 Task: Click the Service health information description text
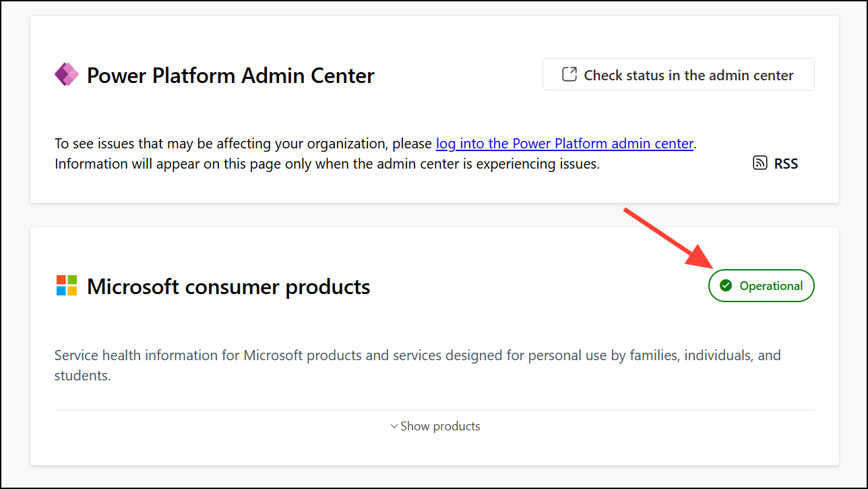pyautogui.click(x=417, y=355)
